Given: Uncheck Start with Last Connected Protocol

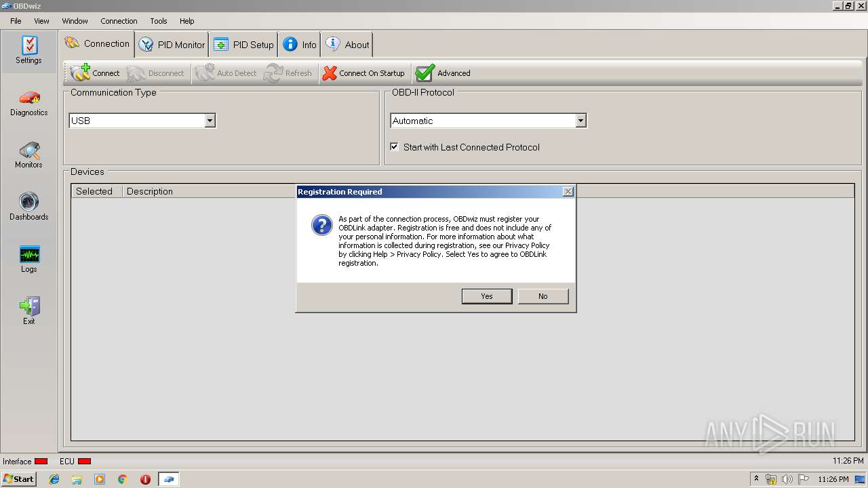Looking at the screenshot, I should (394, 146).
